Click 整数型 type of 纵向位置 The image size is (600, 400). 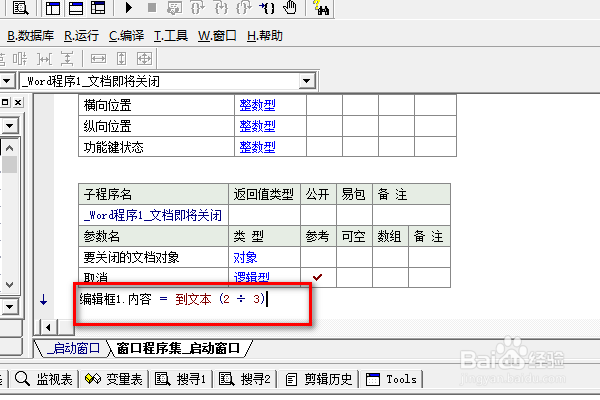pos(257,126)
